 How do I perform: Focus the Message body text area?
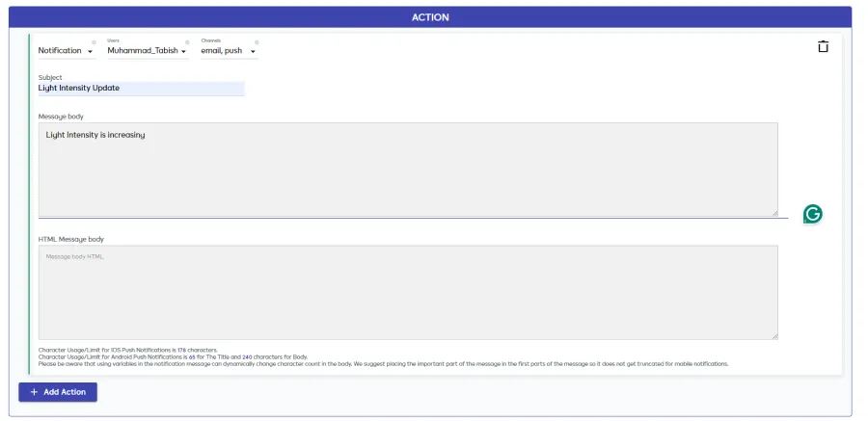(x=407, y=170)
